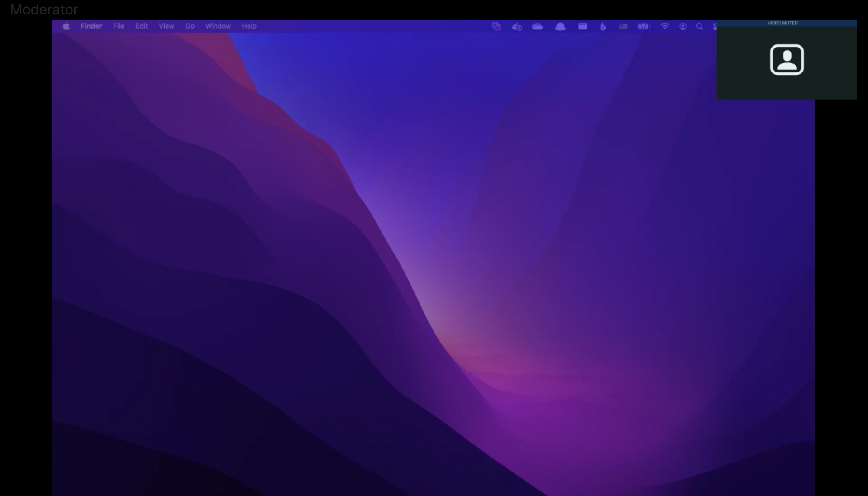868x496 pixels.
Task: Open the Wi-Fi status menu
Action: click(665, 26)
